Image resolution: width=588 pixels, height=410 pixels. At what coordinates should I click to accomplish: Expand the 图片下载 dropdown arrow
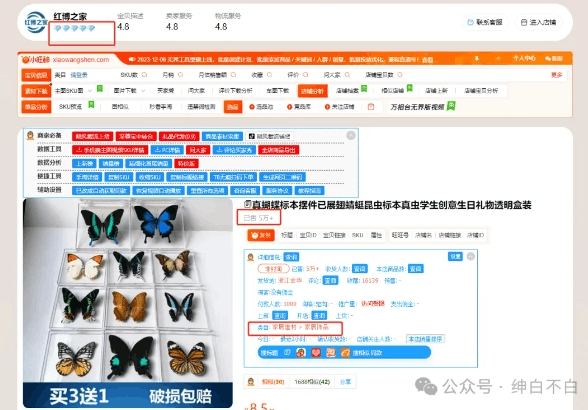[x=143, y=91]
